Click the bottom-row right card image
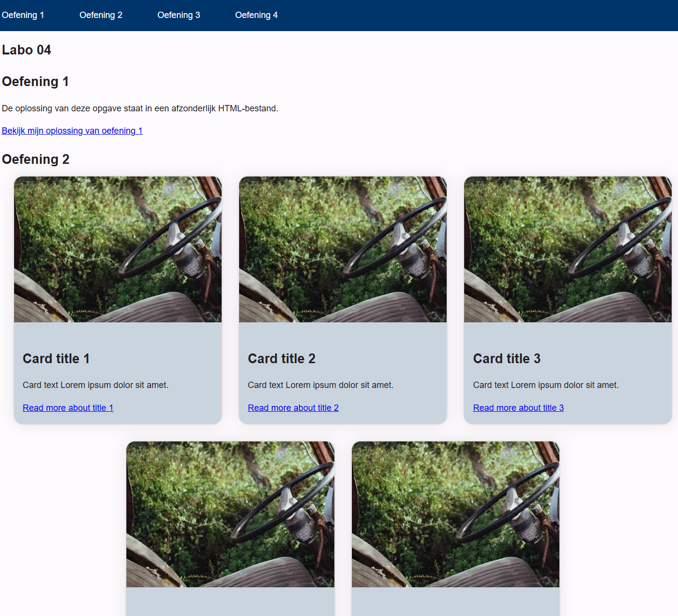 coord(455,514)
